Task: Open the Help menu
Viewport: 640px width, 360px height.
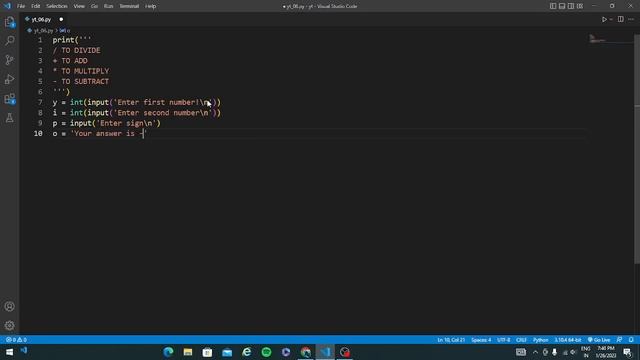Action: [151, 6]
